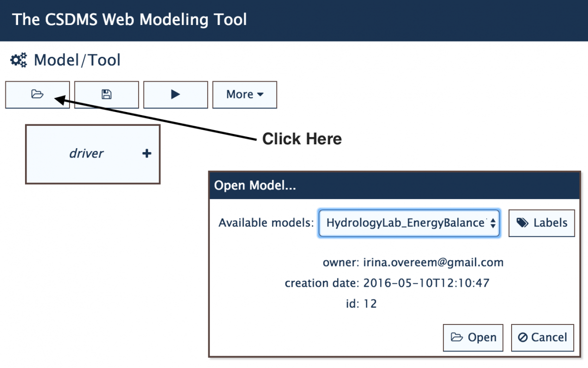
Task: Click the open folder toolbar icon
Action: 37,94
